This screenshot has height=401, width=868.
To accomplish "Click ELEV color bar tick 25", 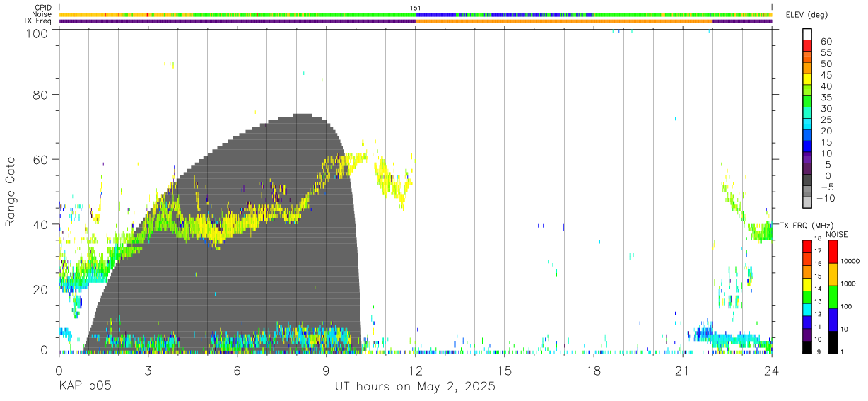I will 826,120.
